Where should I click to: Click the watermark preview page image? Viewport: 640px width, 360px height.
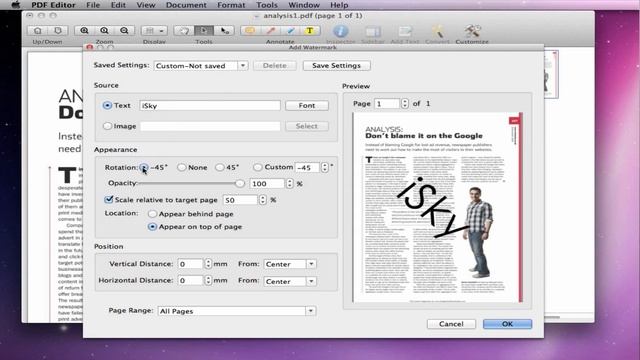438,207
